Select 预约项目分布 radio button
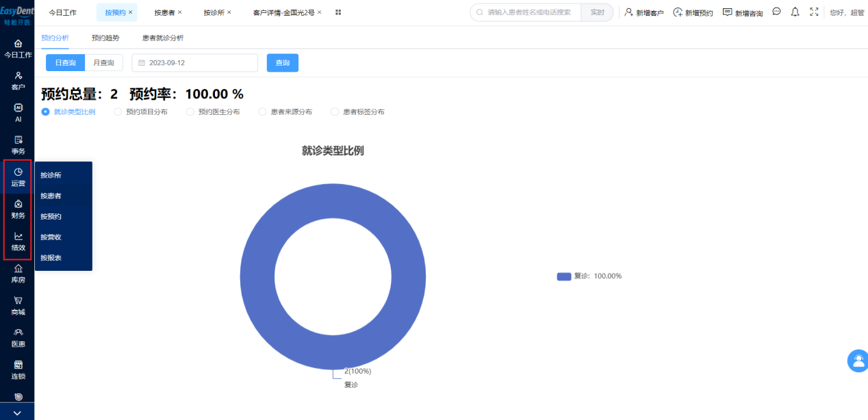Screen dimensions: 868x420 pos(118,111)
